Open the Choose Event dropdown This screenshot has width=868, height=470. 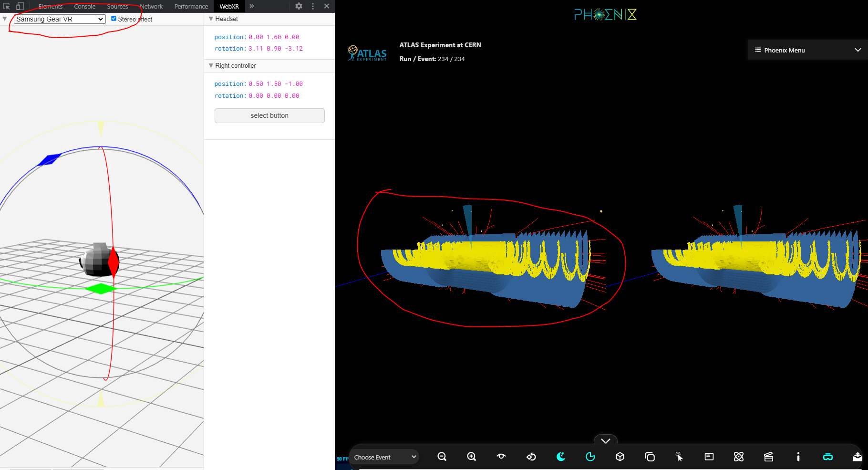pos(384,457)
